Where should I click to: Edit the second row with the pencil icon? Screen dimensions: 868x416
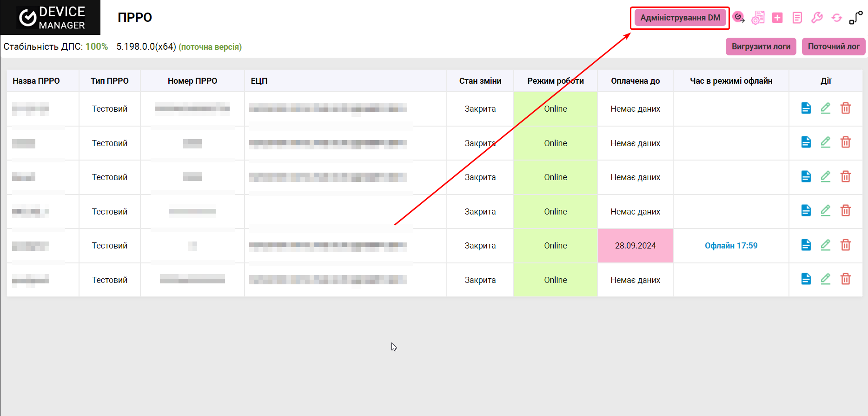click(826, 142)
